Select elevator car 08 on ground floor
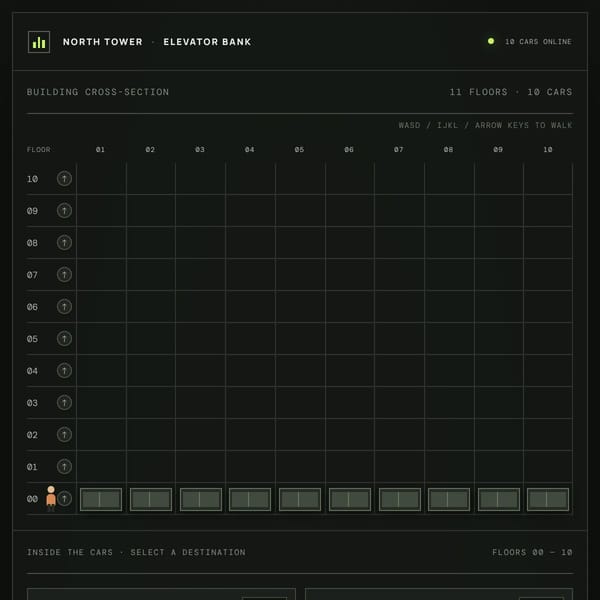The image size is (600, 600). [x=449, y=499]
